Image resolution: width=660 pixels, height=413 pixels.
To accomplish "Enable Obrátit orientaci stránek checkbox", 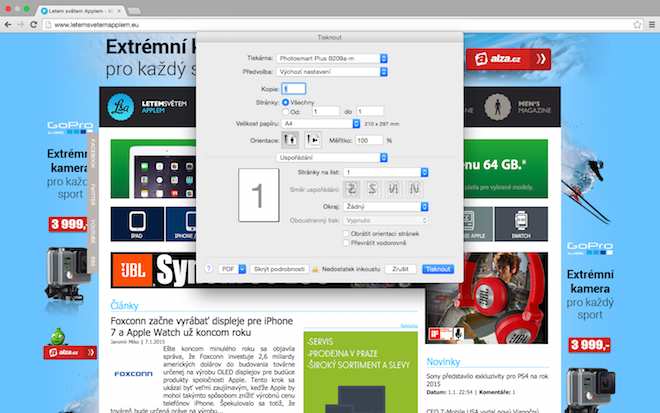I will [346, 234].
